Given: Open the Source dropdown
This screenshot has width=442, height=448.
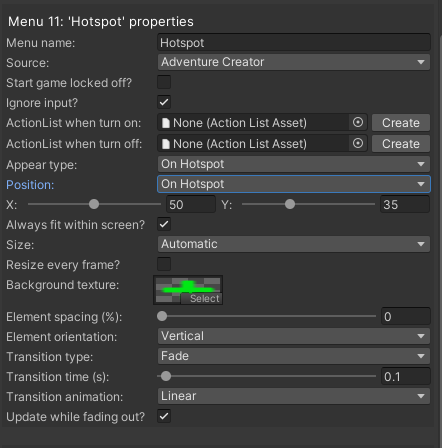Looking at the screenshot, I should (x=294, y=62).
